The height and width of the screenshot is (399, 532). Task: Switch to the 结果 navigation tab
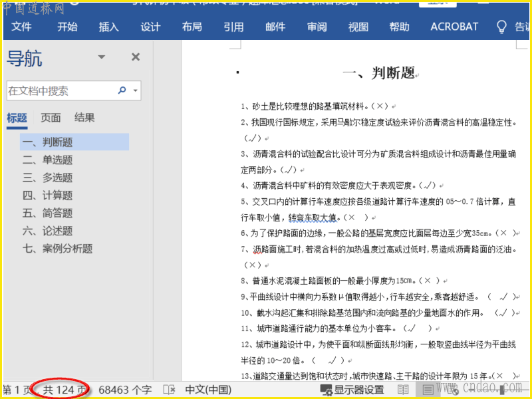point(84,118)
